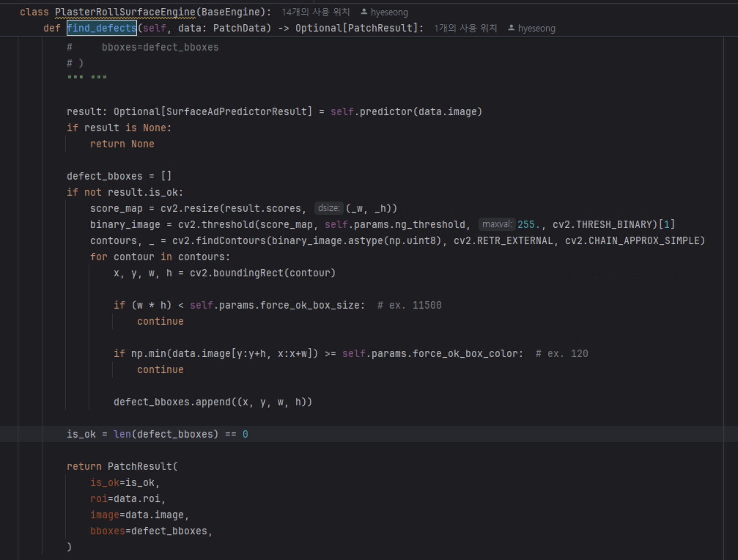Click cv2.THRESH_BINARY constant
The width and height of the screenshot is (738, 560).
(x=602, y=225)
